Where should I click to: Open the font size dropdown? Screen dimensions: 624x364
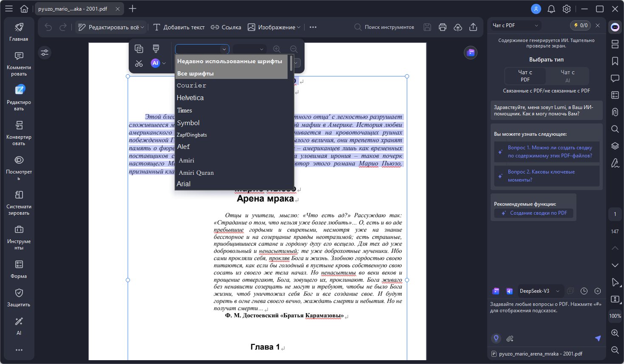(x=250, y=49)
